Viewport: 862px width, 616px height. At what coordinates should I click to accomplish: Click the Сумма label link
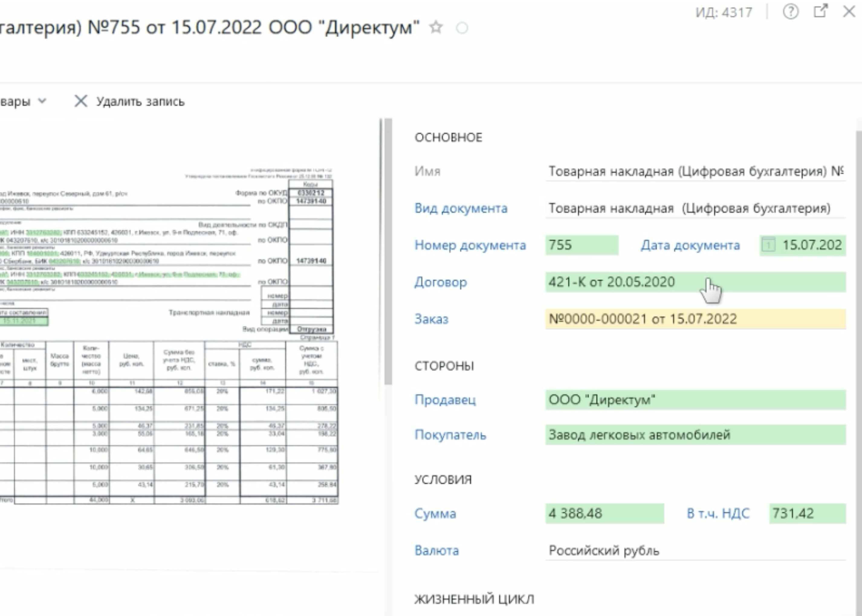pyautogui.click(x=435, y=514)
